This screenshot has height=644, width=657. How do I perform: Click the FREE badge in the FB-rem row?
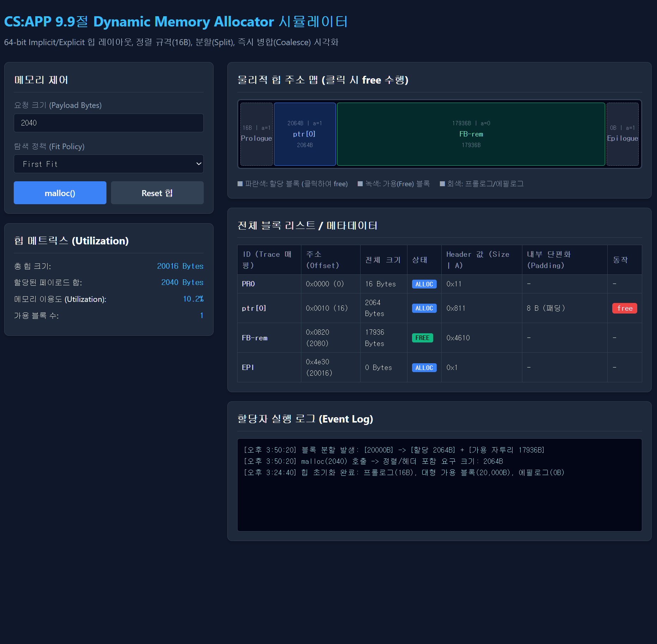point(422,338)
